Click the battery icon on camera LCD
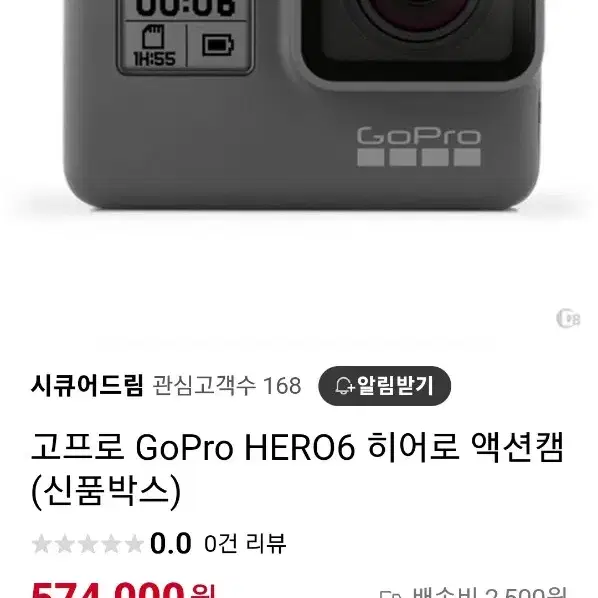The width and height of the screenshot is (598, 598). coord(218,45)
